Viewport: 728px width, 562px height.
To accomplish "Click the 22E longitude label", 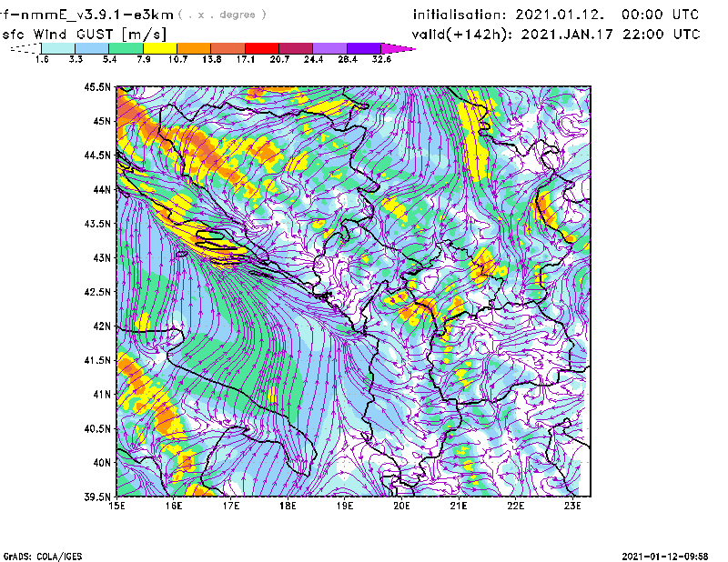I will (515, 506).
